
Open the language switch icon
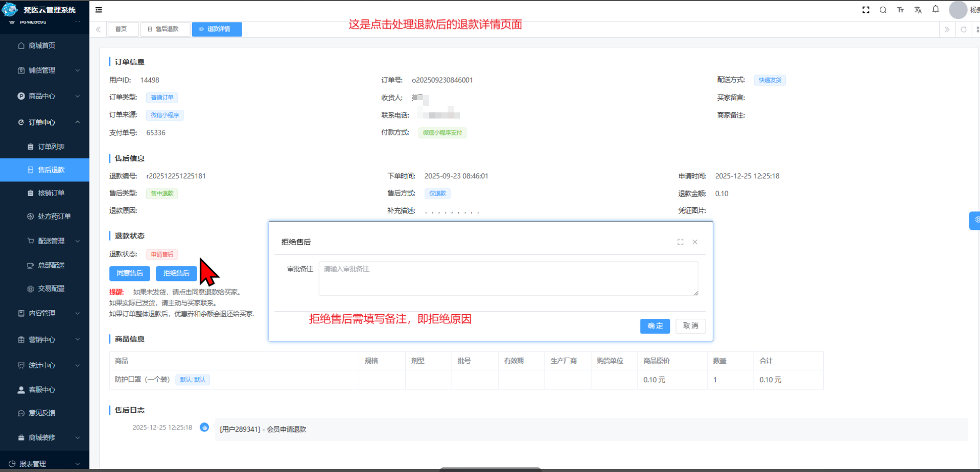point(918,10)
